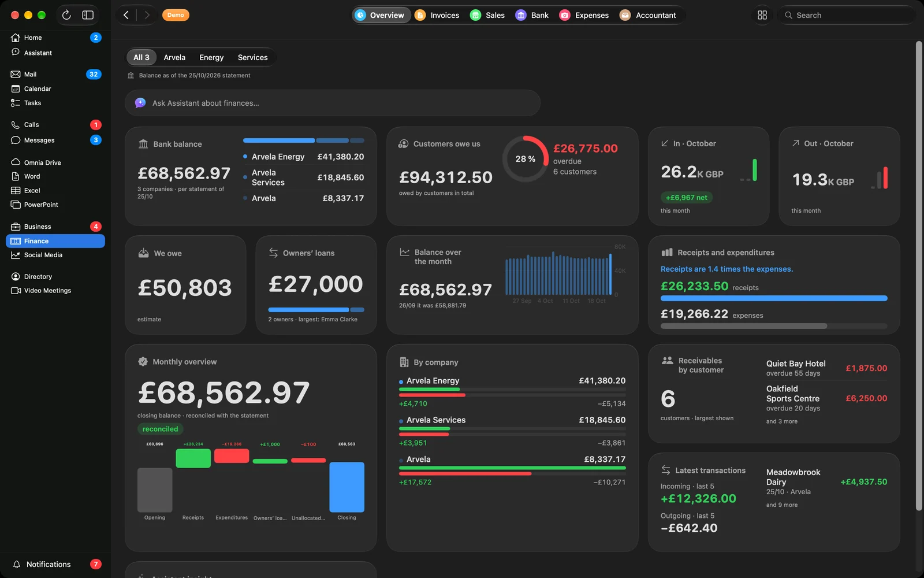Click the blue Closing bar in chart
Viewport: 924px width, 578px height.
click(346, 487)
